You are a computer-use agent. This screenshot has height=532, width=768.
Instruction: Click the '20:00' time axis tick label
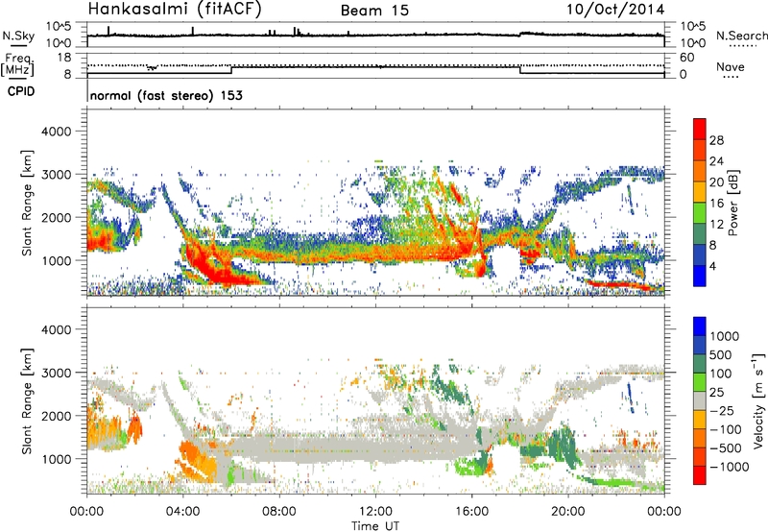pos(568,512)
